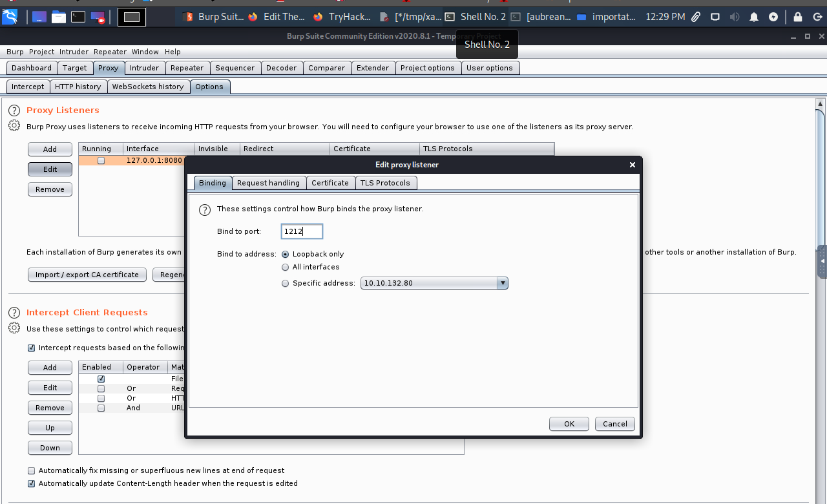Open the Project menu
Image resolution: width=827 pixels, height=504 pixels.
[x=41, y=52]
